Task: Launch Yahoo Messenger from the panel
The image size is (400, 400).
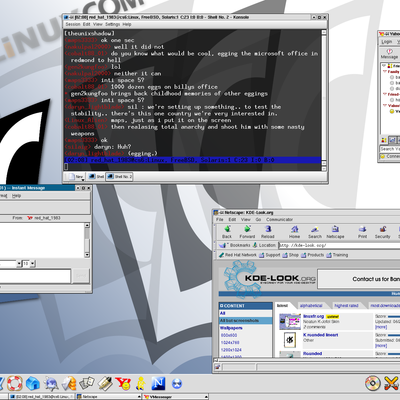Action: [x=123, y=384]
